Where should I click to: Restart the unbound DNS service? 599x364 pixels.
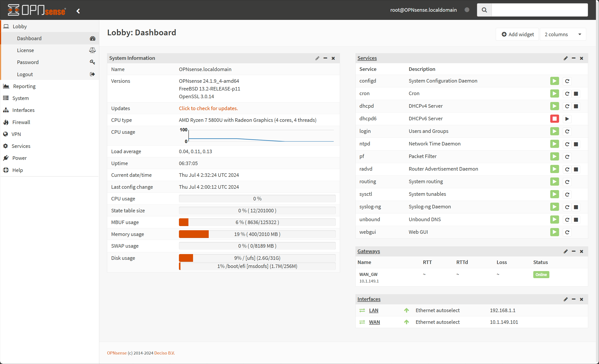[567, 220]
